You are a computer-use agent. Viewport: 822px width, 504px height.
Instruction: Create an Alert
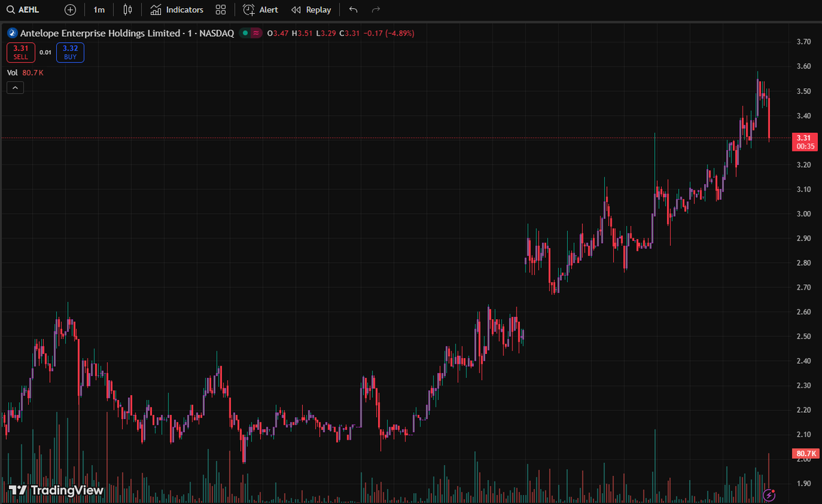261,10
